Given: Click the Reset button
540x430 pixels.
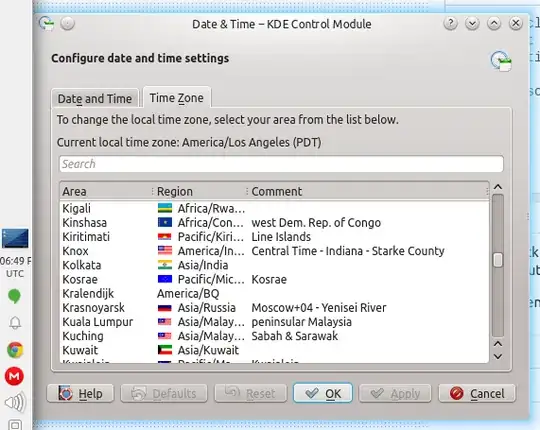Looking at the screenshot, I should (250, 393).
